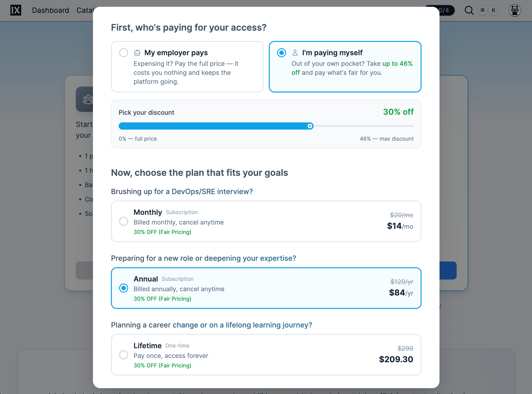
Task: Open the user avatar menu
Action: 515,10
